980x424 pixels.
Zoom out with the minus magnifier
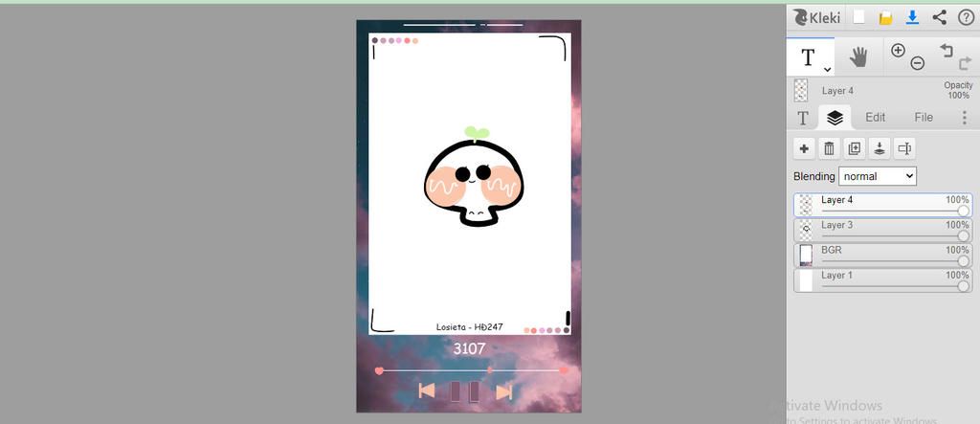point(917,62)
